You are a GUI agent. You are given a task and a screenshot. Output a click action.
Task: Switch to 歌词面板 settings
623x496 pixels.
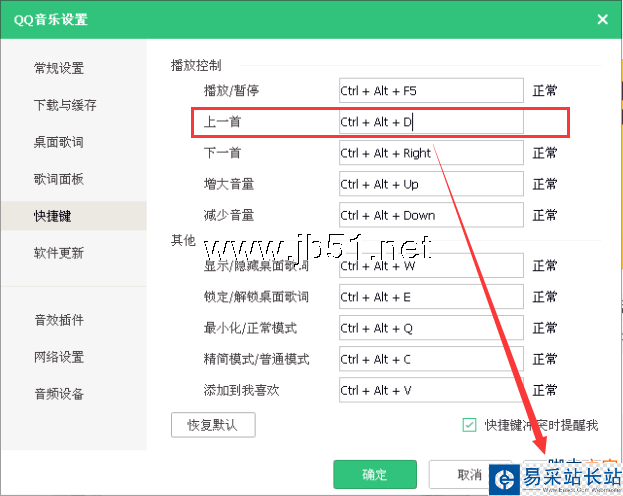[x=59, y=179]
